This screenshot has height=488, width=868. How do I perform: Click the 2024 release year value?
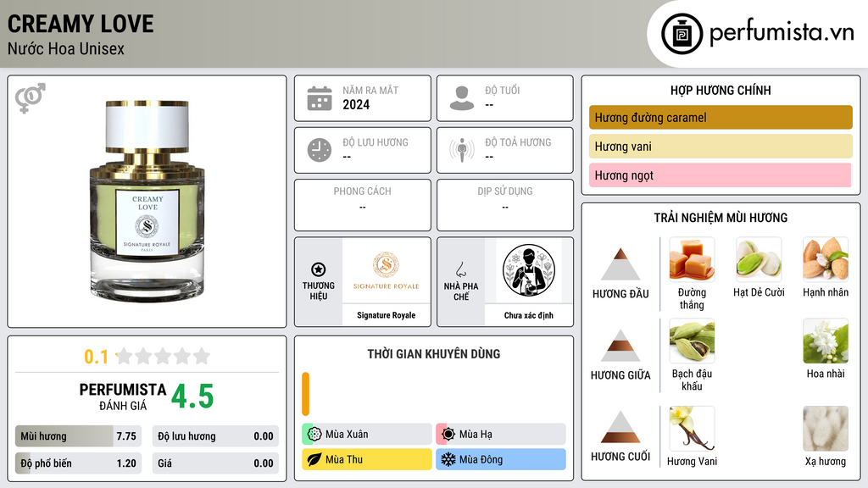(x=356, y=104)
